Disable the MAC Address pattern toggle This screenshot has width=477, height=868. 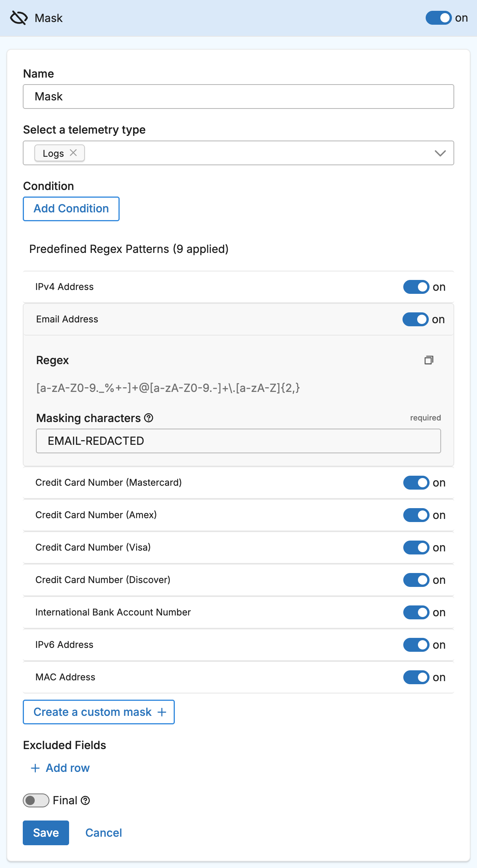pyautogui.click(x=416, y=677)
